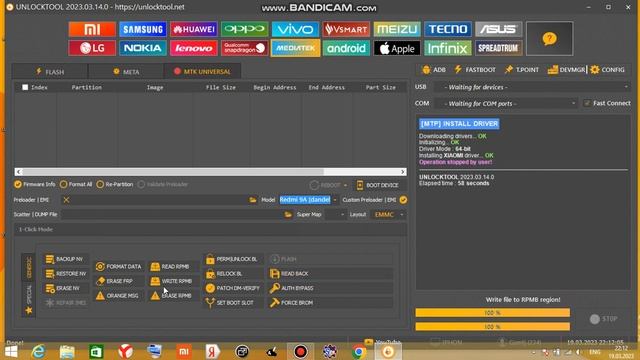Choose the Nokia brand tile
Image resolution: width=640 pixels, height=360 pixels.
coord(143,48)
